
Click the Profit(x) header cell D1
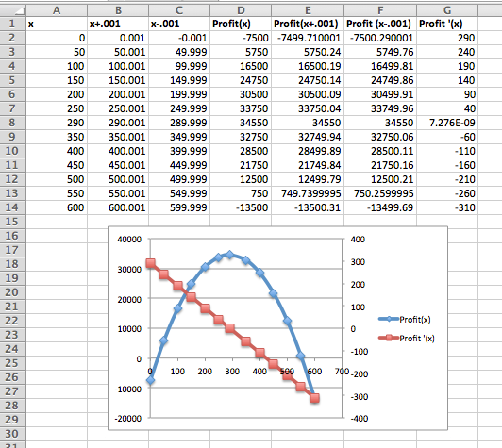coord(241,24)
